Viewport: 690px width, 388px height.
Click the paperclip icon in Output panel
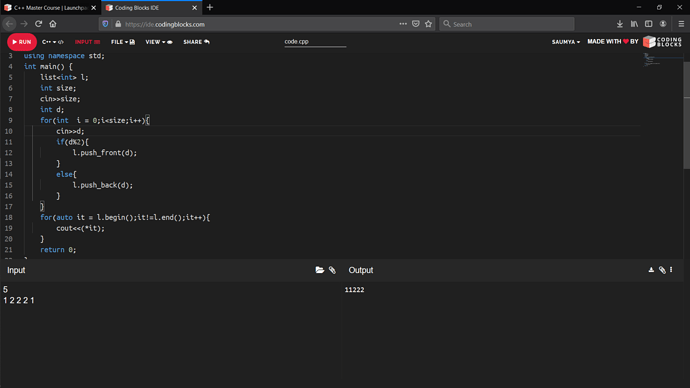(x=662, y=270)
